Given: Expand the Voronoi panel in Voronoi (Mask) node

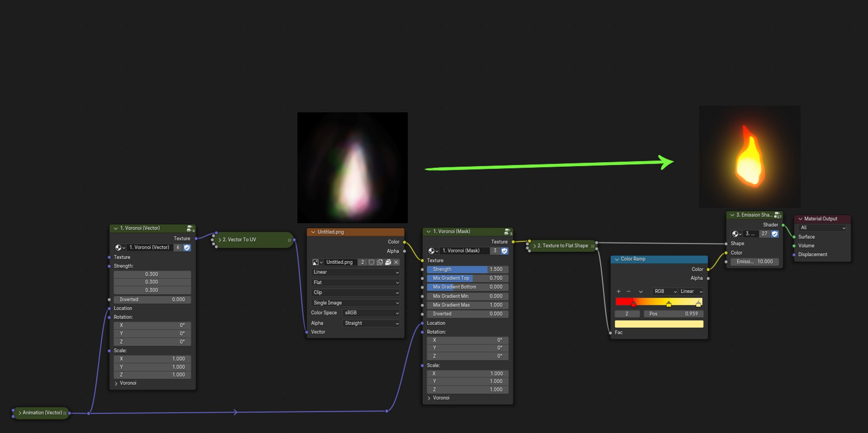Looking at the screenshot, I should pos(429,398).
